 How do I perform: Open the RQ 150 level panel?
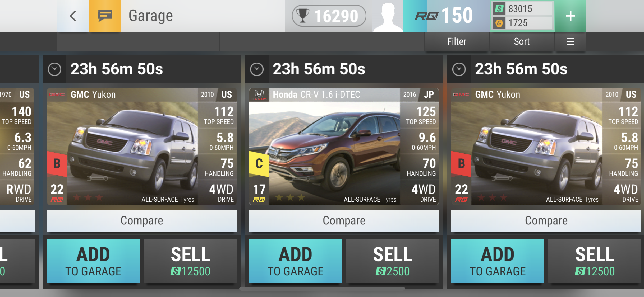446,16
